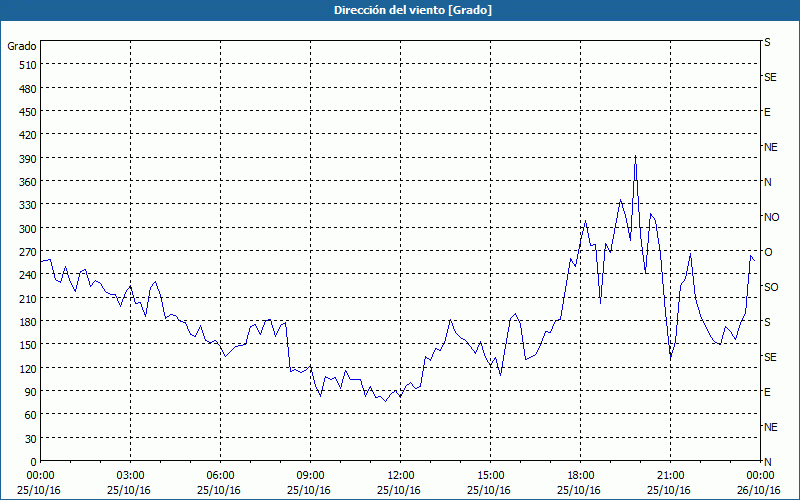The image size is (800, 500).
Task: Click the "NE" compass label beside the 390 gridline
Action: tap(771, 147)
